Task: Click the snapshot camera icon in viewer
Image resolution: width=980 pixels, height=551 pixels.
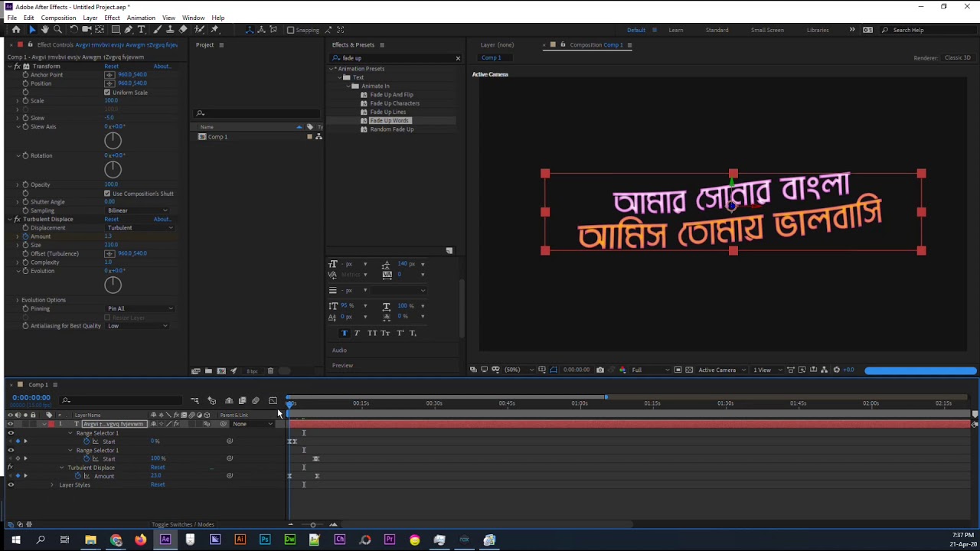Action: [600, 370]
